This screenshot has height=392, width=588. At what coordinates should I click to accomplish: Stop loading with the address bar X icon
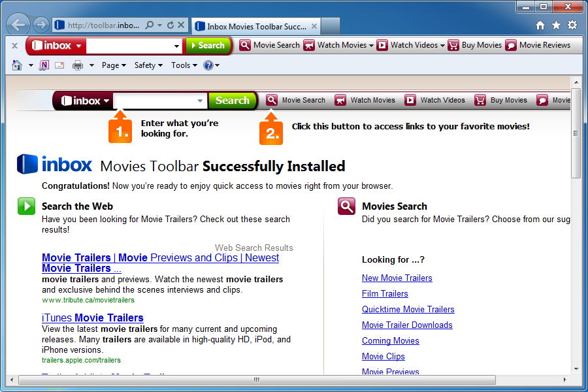(181, 25)
